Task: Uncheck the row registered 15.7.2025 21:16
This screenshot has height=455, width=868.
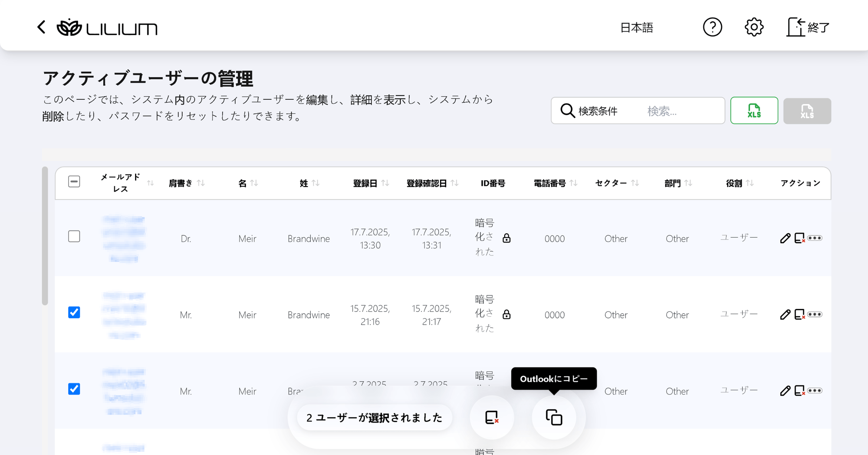Action: 74,312
